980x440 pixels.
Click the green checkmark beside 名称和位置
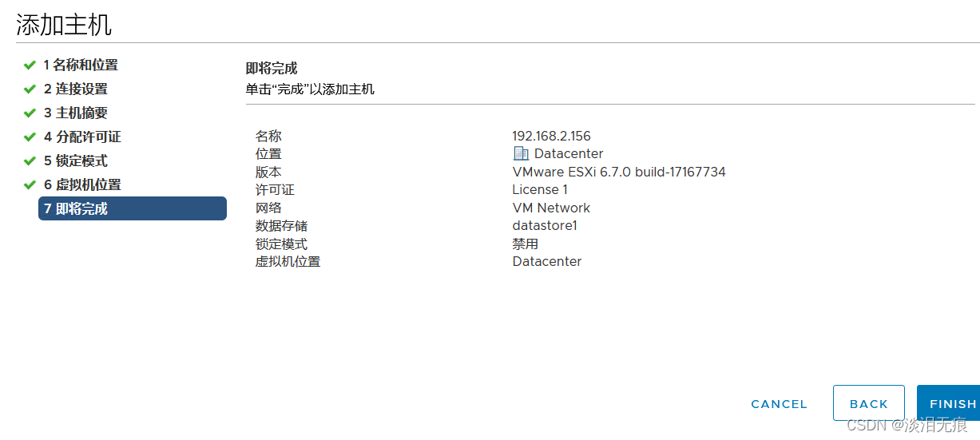(x=30, y=65)
